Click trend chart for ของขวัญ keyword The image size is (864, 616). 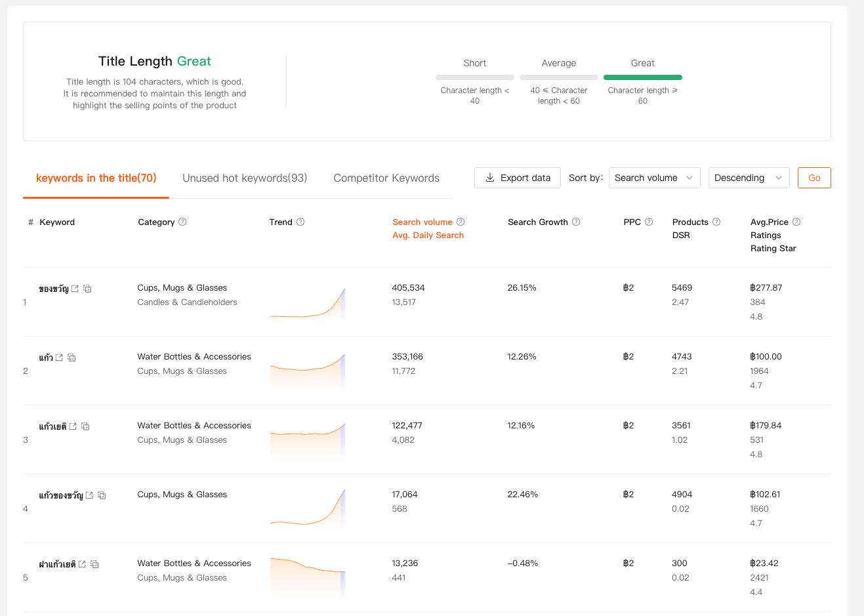click(308, 304)
